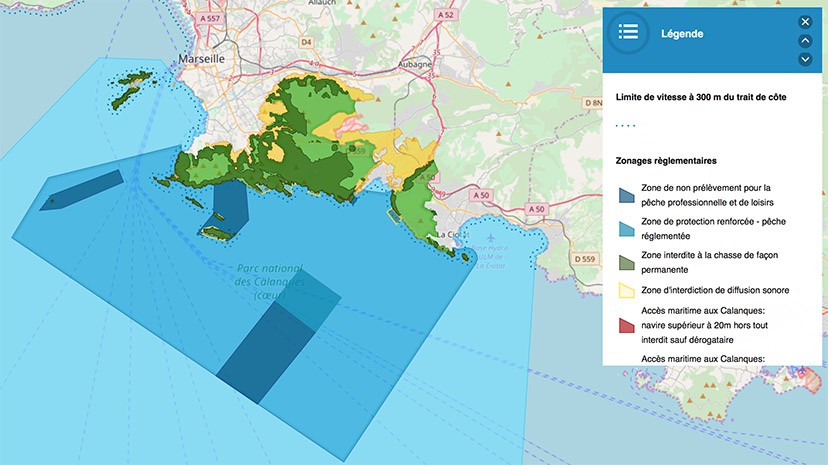Image resolution: width=828 pixels, height=465 pixels.
Task: Click the dark blue non-prélèvement swatch
Action: 625,194
